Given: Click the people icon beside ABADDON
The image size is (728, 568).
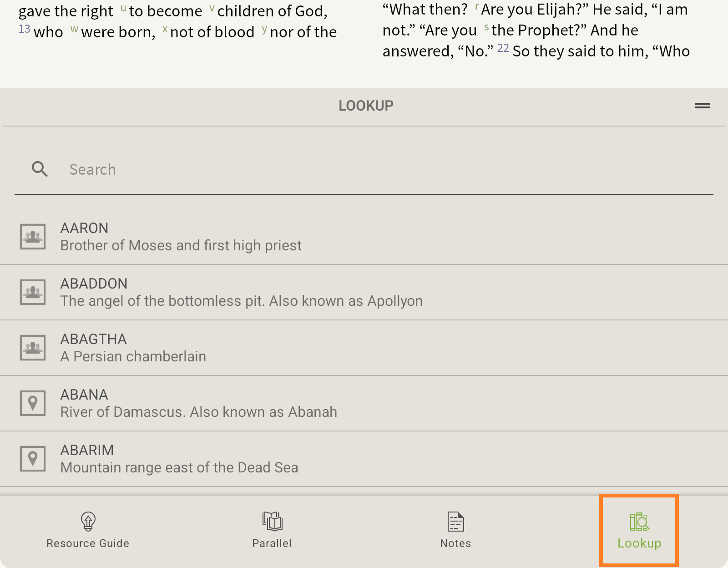Looking at the screenshot, I should coord(33,292).
